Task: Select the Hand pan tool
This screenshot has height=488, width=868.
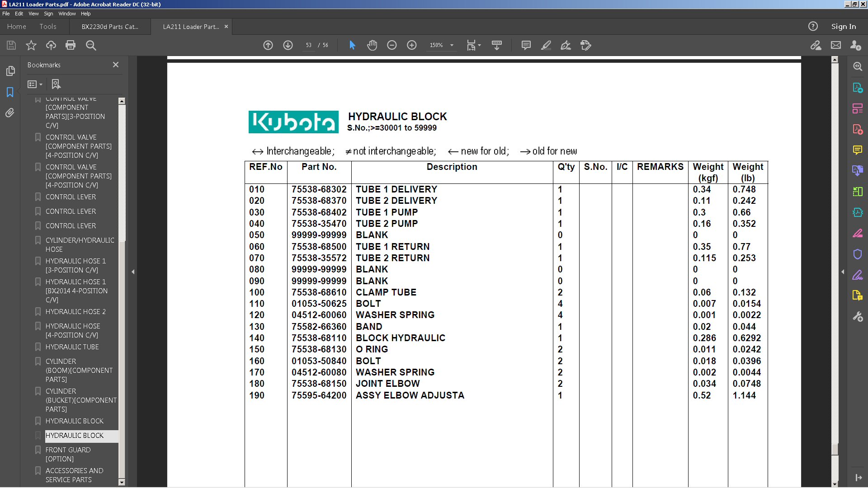Action: pyautogui.click(x=372, y=45)
